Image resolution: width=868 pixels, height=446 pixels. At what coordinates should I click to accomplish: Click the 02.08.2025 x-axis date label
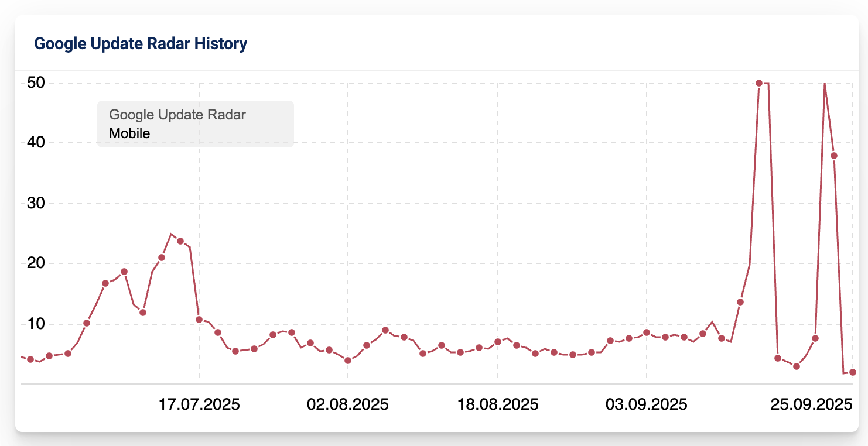(348, 405)
